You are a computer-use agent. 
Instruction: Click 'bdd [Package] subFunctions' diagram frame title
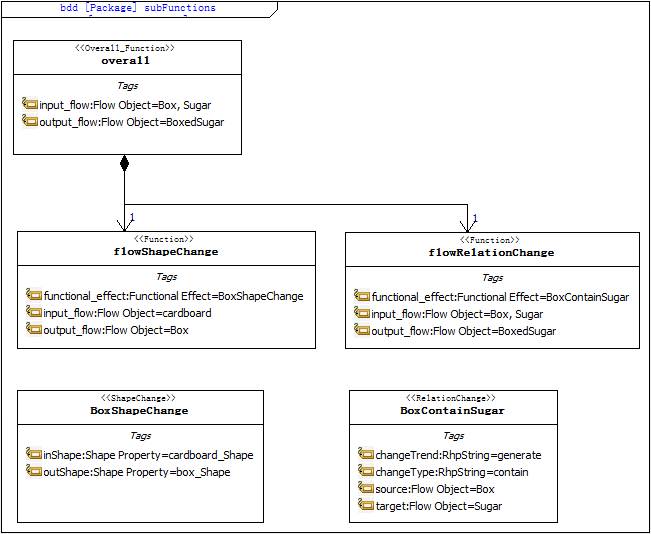click(138, 8)
